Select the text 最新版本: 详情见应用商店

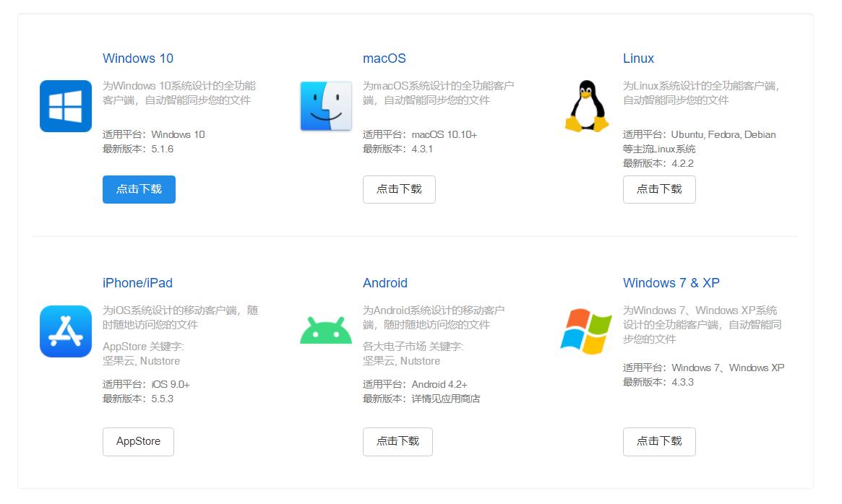(421, 399)
